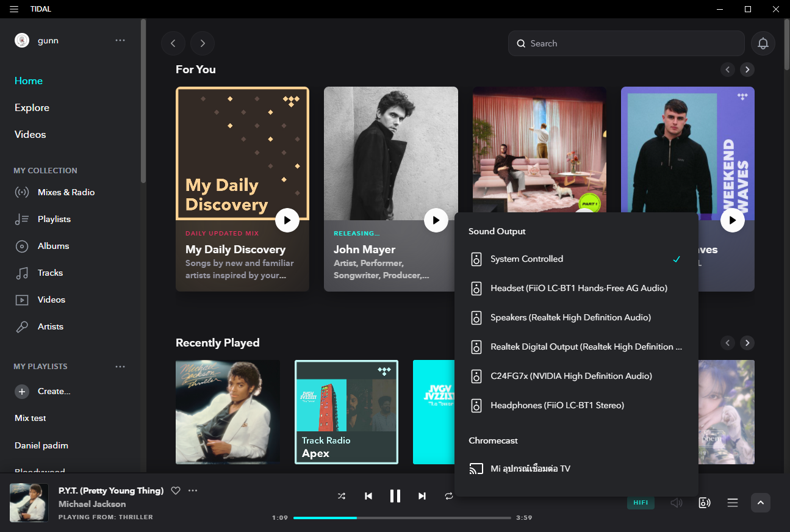Cast to Mi TV Chromecast device
Screen dimensions: 790x532
point(576,469)
